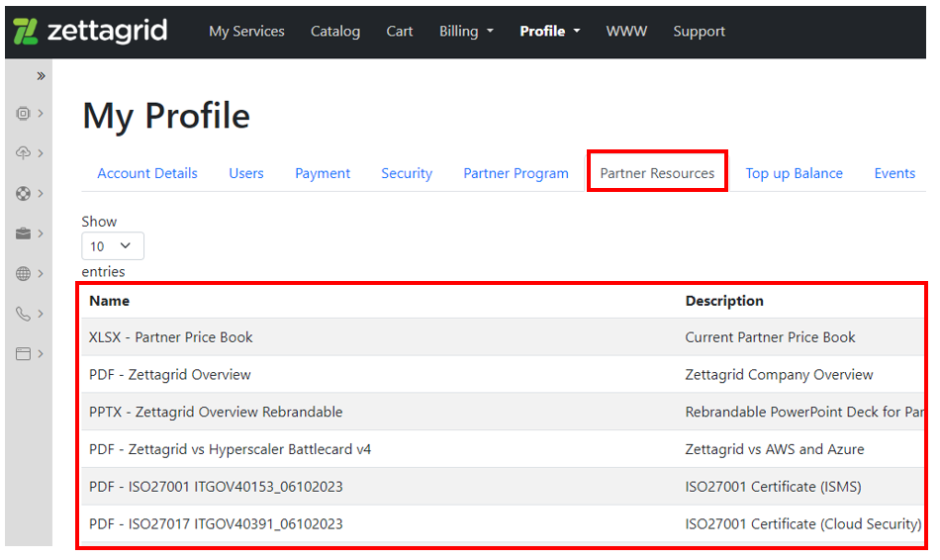Click 'XLSX - Partner Price Book' row name

coord(171,337)
